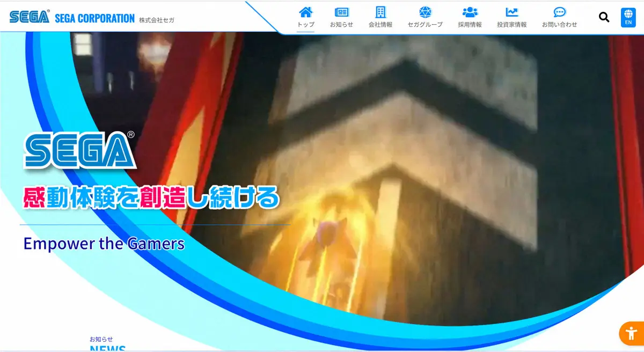
Task: Click the SEGA logo in the header
Action: [x=30, y=17]
